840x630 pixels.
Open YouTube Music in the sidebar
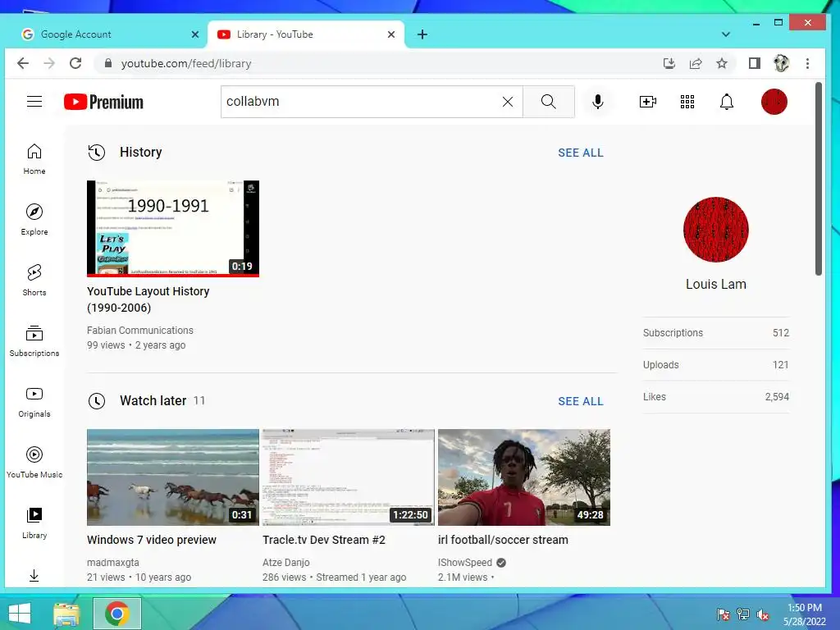(x=34, y=463)
